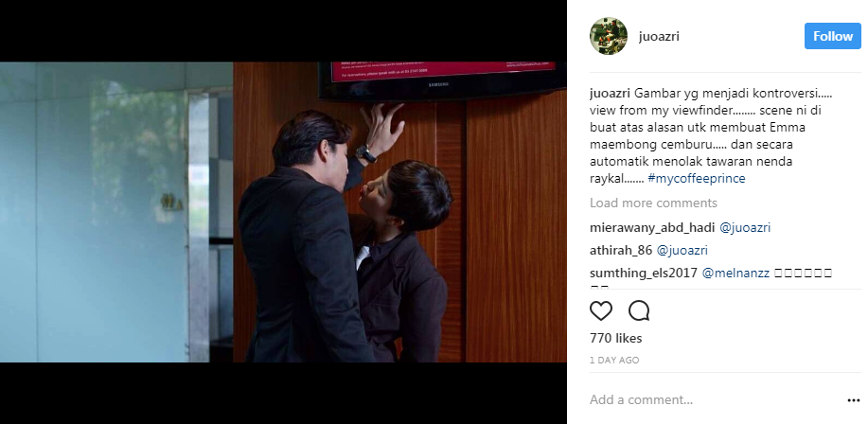Focus the Add a comment field

point(714,399)
